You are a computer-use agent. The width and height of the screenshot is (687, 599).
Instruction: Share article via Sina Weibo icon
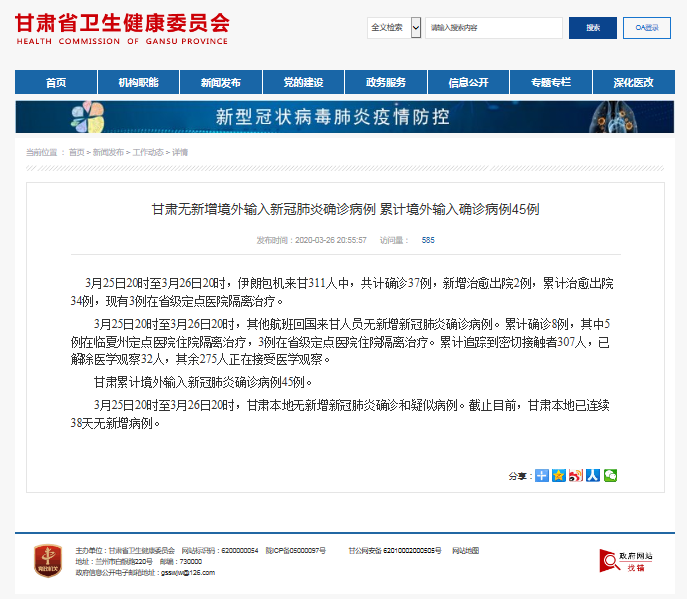(x=576, y=475)
